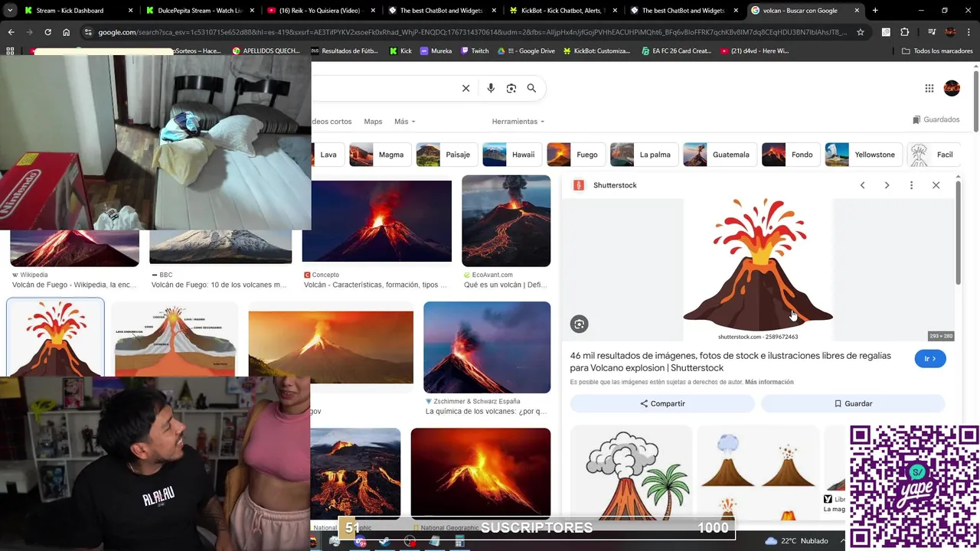The width and height of the screenshot is (980, 551).
Task: Filter images with the La palma chip
Action: click(x=643, y=155)
